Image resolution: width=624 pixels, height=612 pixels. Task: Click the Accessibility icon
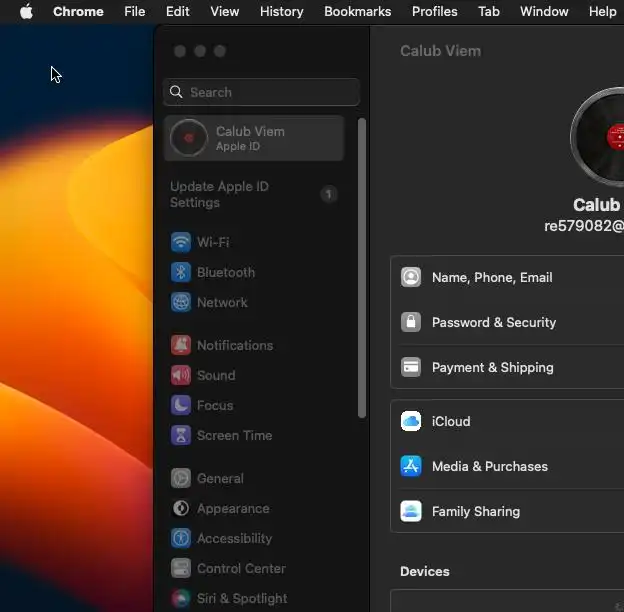[x=181, y=538]
